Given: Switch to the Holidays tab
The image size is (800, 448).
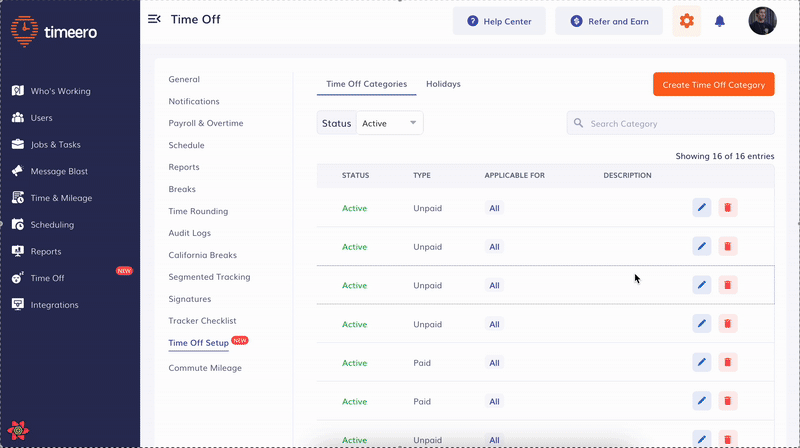Looking at the screenshot, I should [x=443, y=84].
